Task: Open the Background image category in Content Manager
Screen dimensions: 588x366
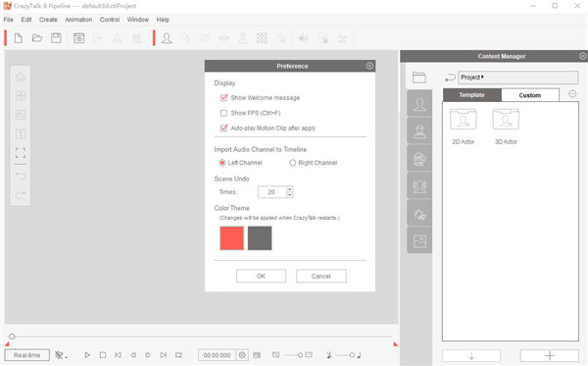Action: 419,241
